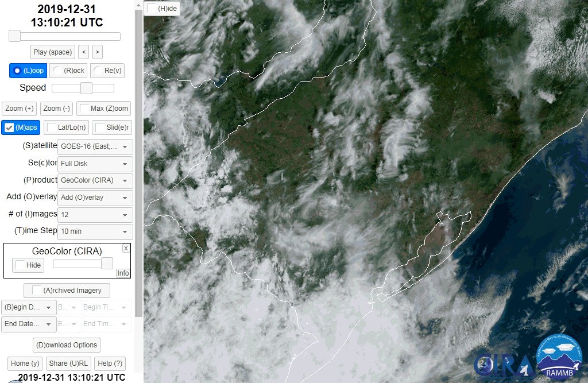Open the (S)atellite dropdown
The height and width of the screenshot is (383, 588).
[95, 146]
